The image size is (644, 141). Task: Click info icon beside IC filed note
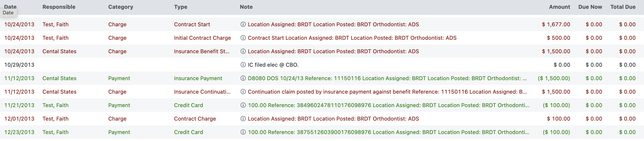click(243, 65)
